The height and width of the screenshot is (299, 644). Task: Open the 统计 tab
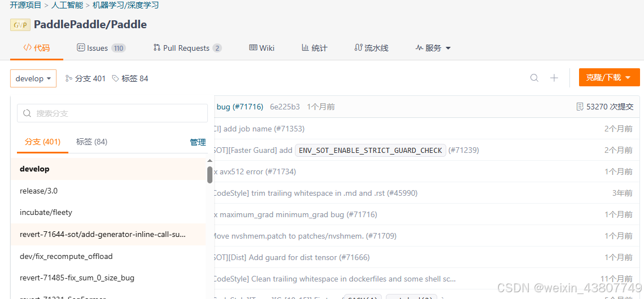[315, 48]
